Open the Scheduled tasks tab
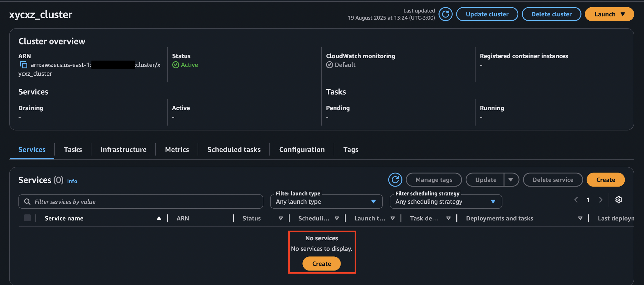The image size is (644, 285). pyautogui.click(x=234, y=150)
